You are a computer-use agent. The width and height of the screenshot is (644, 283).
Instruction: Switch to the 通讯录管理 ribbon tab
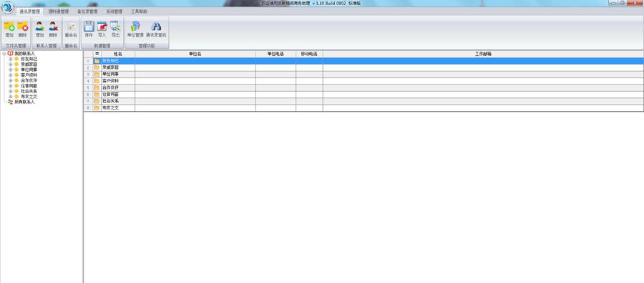click(x=29, y=11)
